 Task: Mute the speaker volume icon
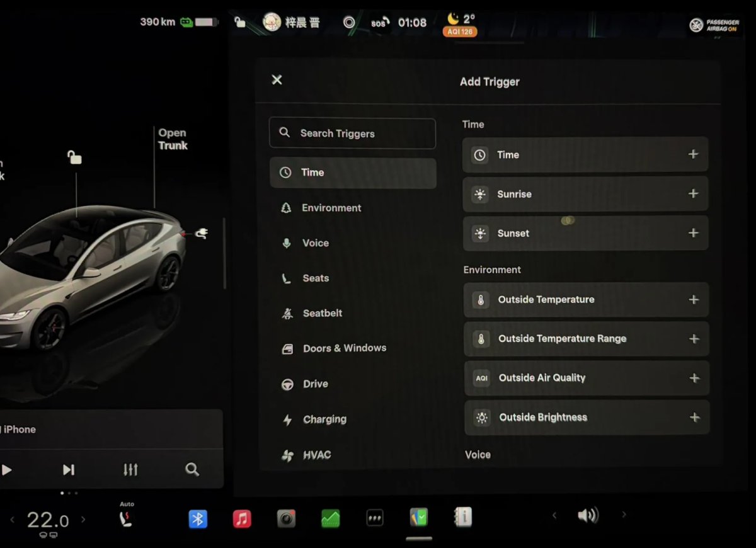(x=587, y=516)
